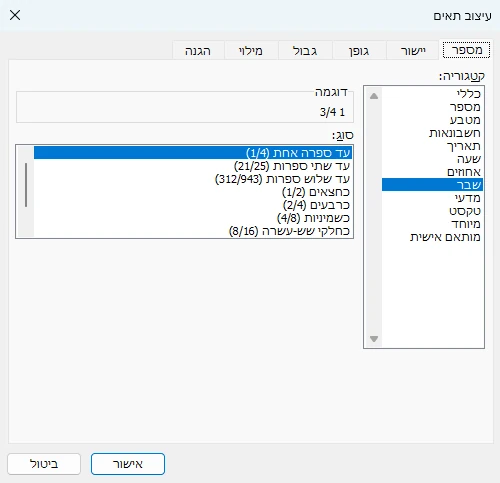Select type עד שתי ספרות (21/25)
The image size is (500, 483).
(x=193, y=166)
